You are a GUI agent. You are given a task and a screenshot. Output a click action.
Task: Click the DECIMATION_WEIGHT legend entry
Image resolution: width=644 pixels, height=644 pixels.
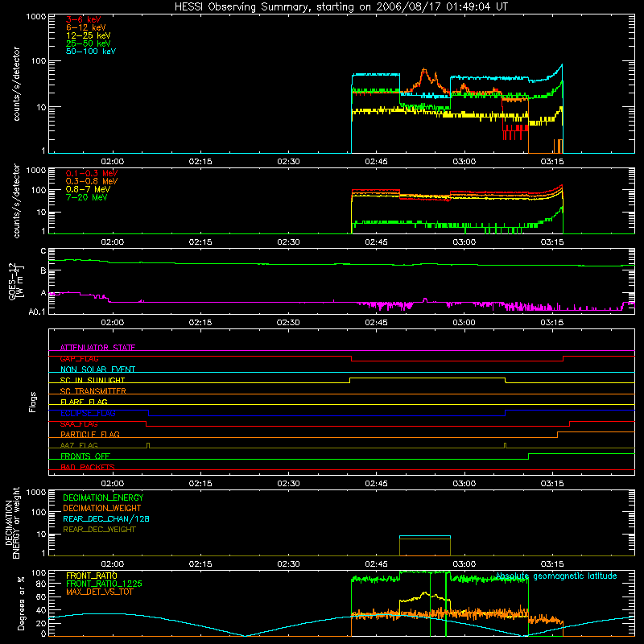click(x=102, y=508)
